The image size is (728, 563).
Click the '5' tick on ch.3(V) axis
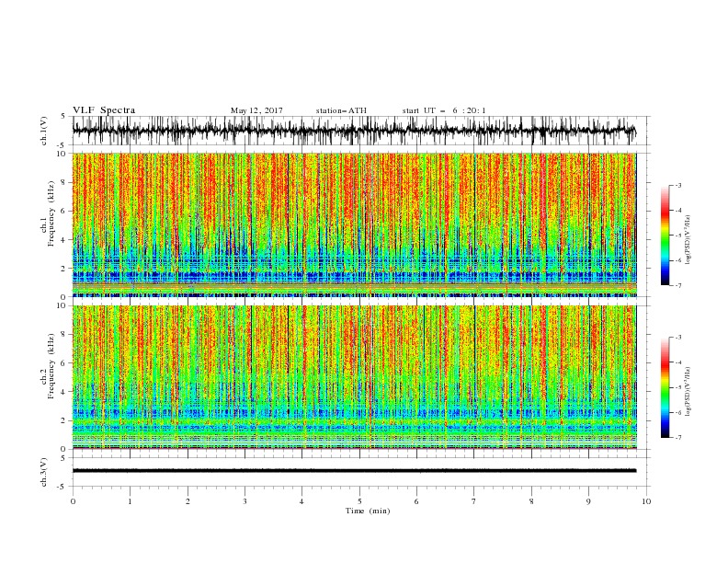point(63,458)
